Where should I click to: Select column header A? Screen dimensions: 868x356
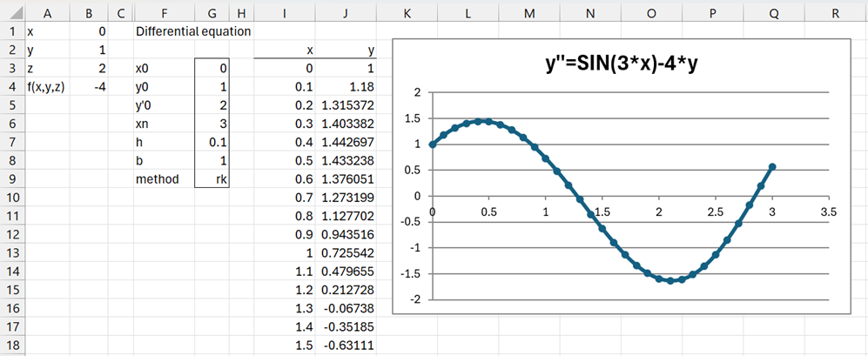pos(48,15)
